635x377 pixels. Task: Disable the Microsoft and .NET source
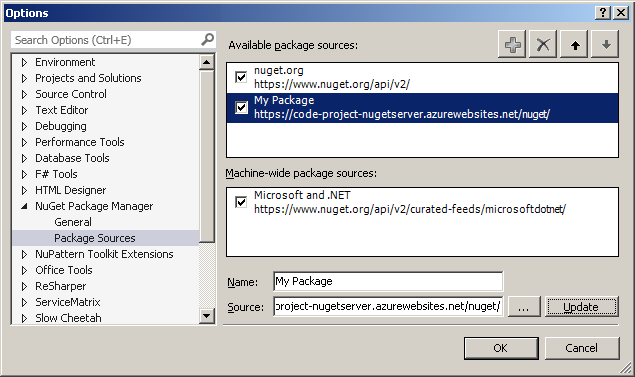[x=241, y=202]
